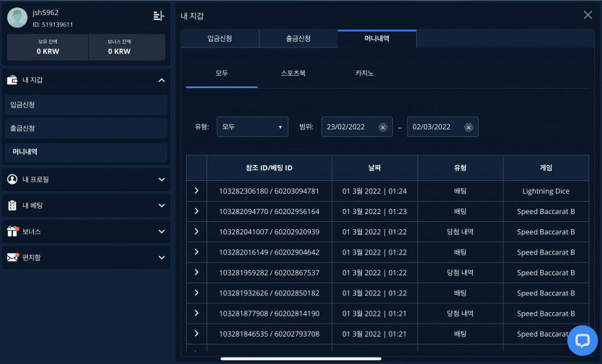Click the clipboard icon beside 내 베팅
The image size is (602, 364).
(x=12, y=205)
